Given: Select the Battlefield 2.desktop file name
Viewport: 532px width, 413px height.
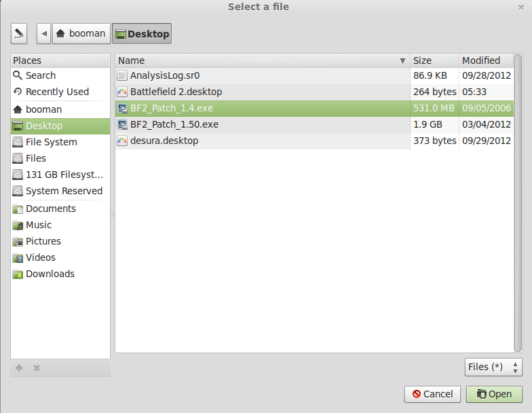Looking at the screenshot, I should [176, 92].
